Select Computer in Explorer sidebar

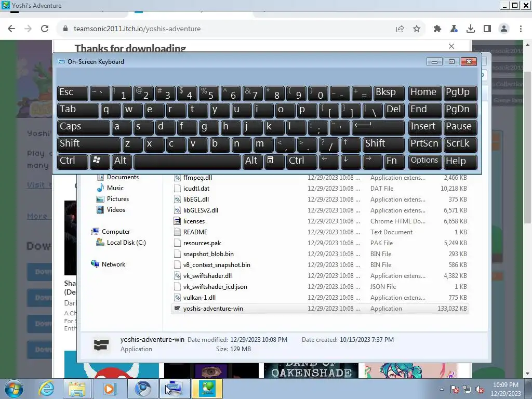click(116, 232)
